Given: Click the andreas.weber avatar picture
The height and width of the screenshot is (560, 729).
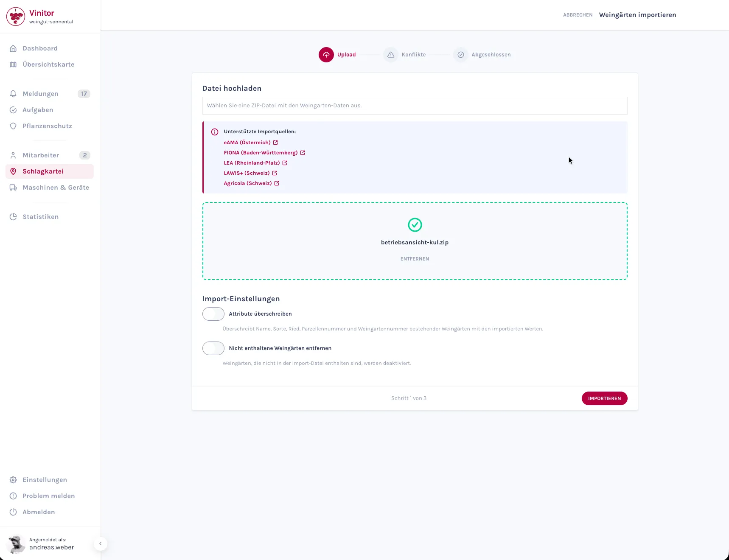Looking at the screenshot, I should pos(16,544).
